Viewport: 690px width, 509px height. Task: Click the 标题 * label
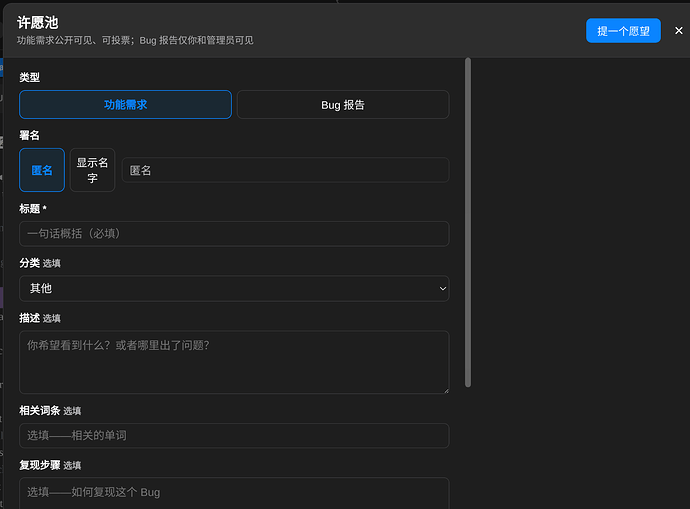coord(33,209)
